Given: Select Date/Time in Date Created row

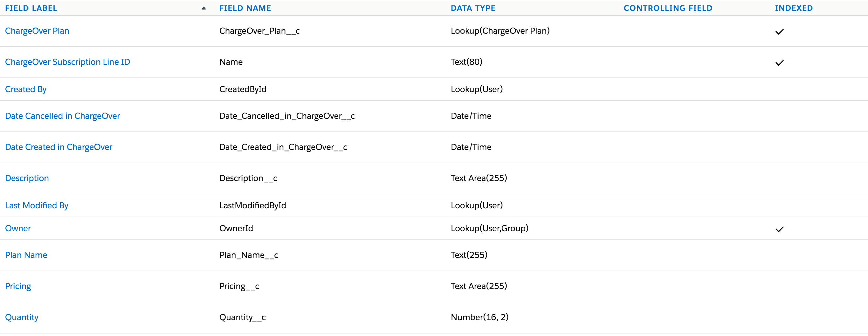Looking at the screenshot, I should (471, 147).
